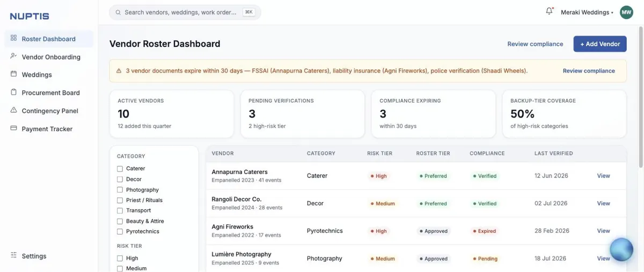Image resolution: width=644 pixels, height=272 pixels.
Task: Check the Transport category filter
Action: (120, 211)
